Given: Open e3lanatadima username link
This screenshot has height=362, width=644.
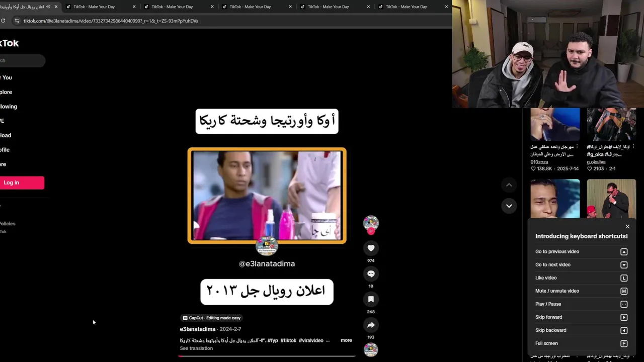Looking at the screenshot, I should 197,329.
